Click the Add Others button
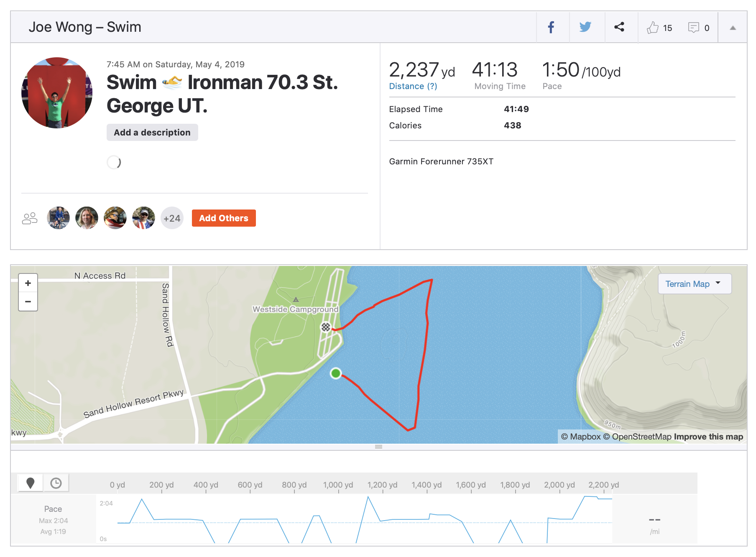 (224, 218)
